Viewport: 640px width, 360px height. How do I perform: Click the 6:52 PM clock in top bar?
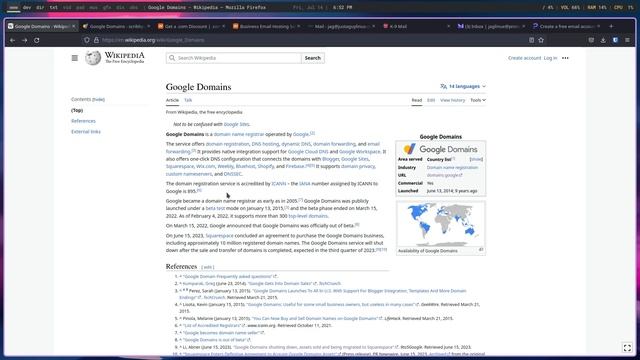(x=342, y=7)
